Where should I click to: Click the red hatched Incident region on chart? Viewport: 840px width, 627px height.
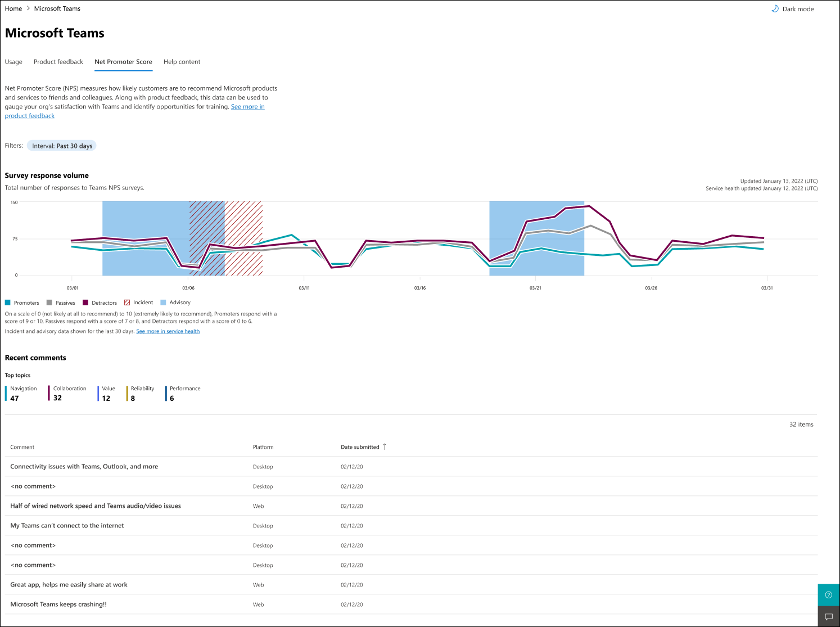[x=226, y=238]
